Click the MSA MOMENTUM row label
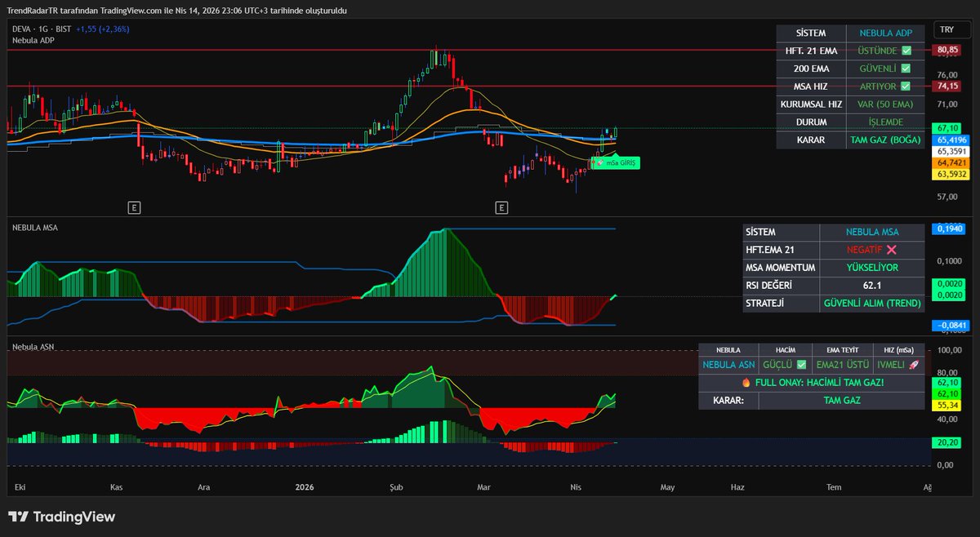The height and width of the screenshot is (537, 980). pyautogui.click(x=781, y=268)
